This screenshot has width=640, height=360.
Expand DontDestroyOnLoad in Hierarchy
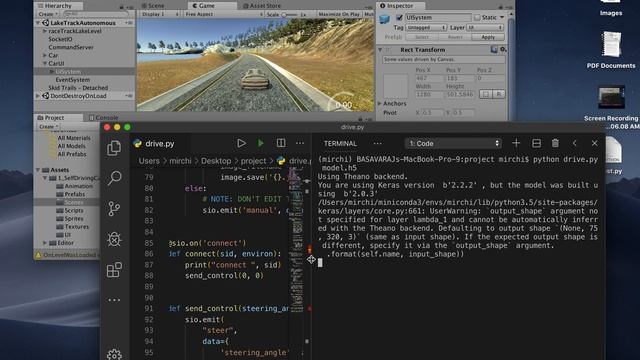(38, 96)
